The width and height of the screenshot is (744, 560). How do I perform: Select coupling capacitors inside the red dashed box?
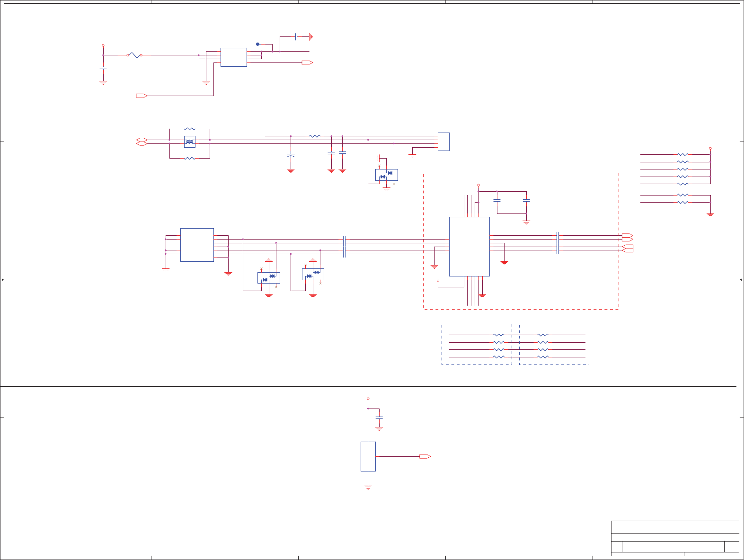tap(558, 243)
